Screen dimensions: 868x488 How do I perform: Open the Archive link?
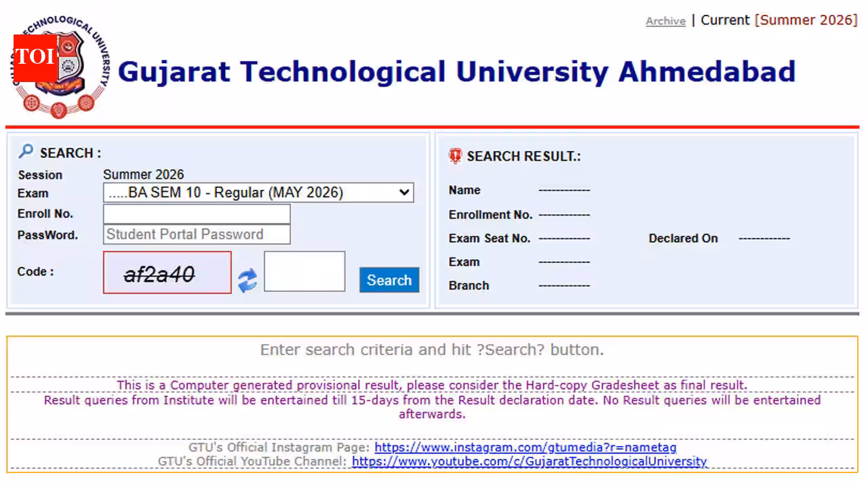(x=665, y=21)
